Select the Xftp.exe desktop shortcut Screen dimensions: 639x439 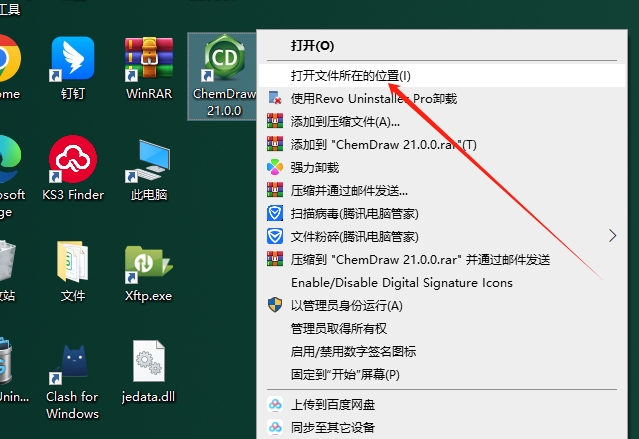(149, 272)
